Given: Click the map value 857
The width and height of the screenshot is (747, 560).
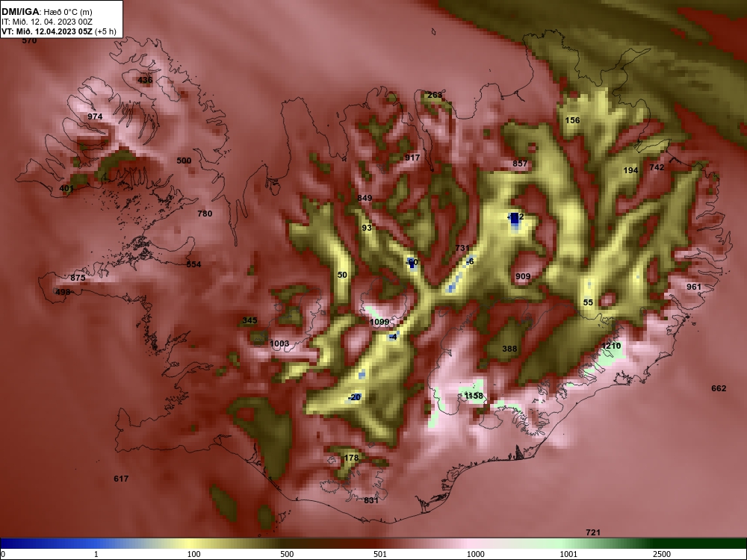Looking at the screenshot, I should tap(520, 164).
